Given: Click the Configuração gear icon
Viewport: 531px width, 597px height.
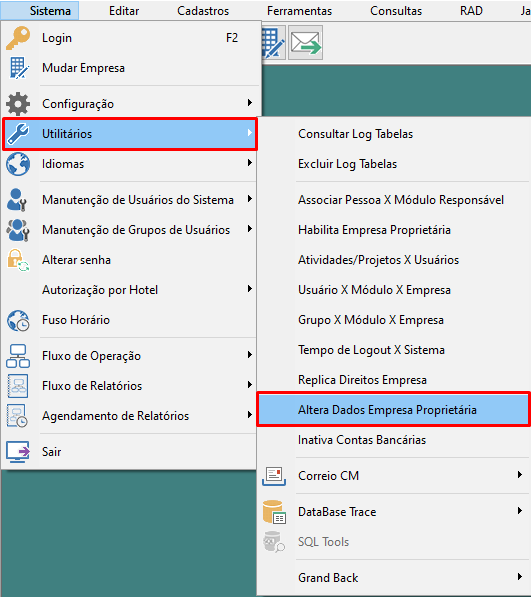Looking at the screenshot, I should (x=18, y=104).
